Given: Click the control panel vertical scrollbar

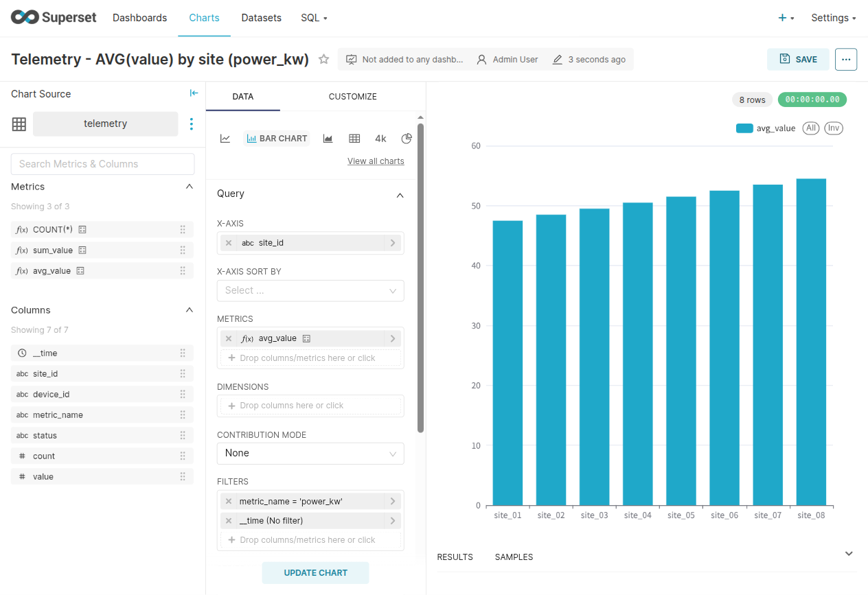Looking at the screenshot, I should tap(420, 278).
